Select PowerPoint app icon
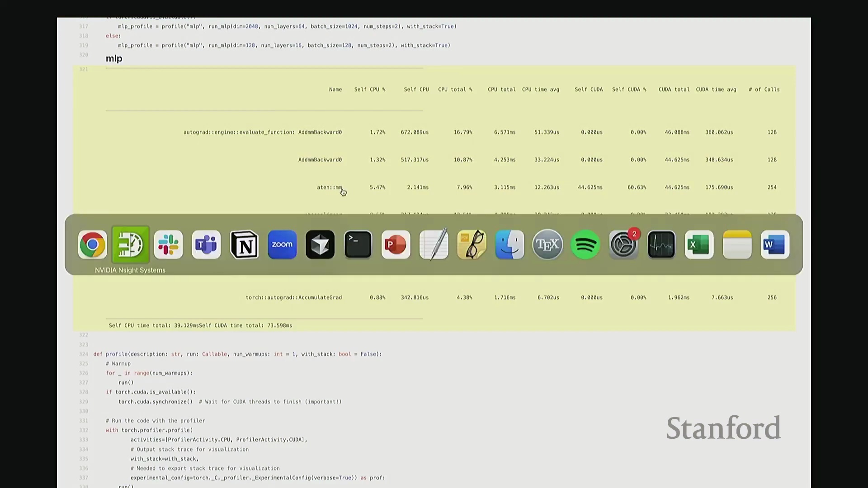The image size is (868, 488). [x=396, y=245]
